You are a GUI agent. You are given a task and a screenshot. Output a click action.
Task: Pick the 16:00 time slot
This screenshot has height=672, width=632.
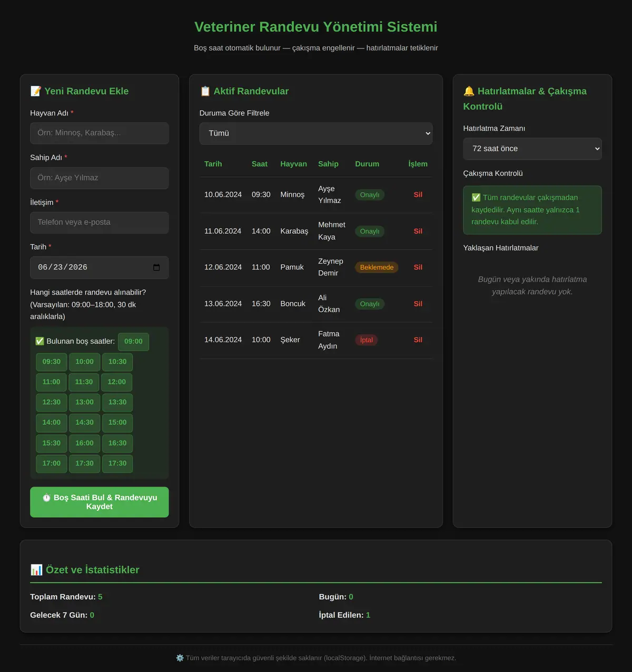pyautogui.click(x=84, y=443)
